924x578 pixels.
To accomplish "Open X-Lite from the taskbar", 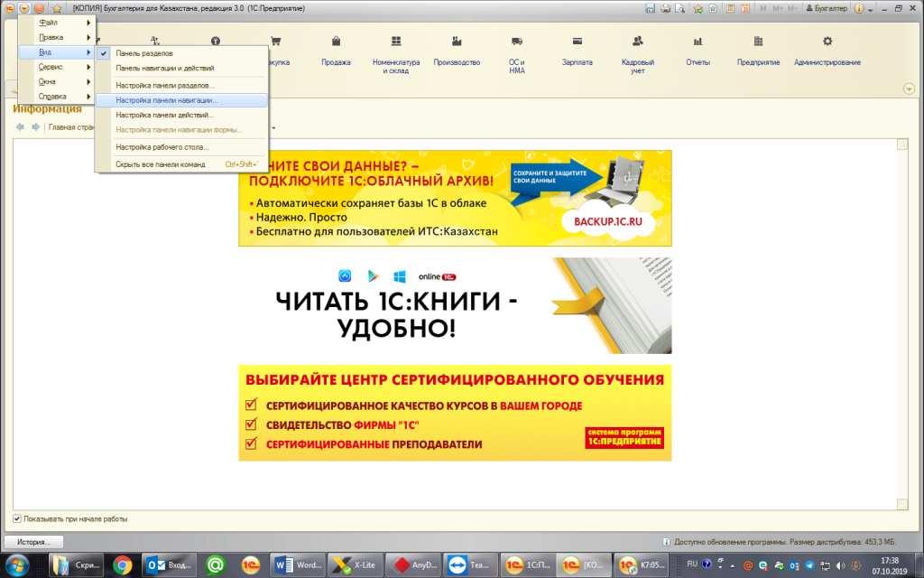I will point(356,565).
